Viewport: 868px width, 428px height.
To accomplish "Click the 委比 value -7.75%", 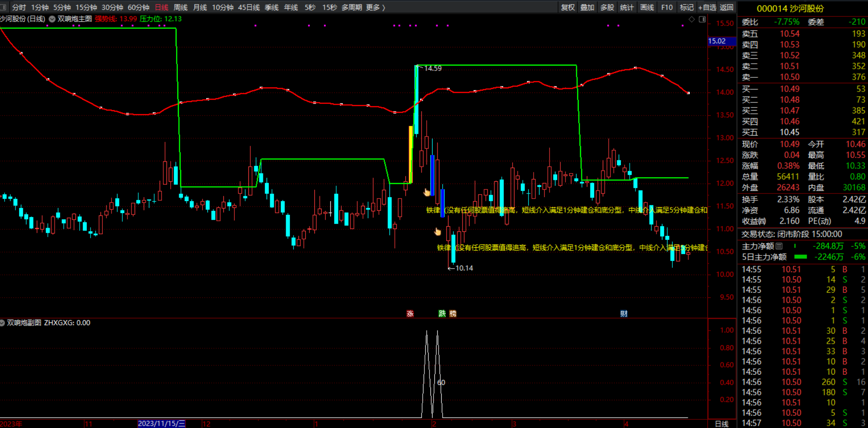I will pyautogui.click(x=787, y=22).
